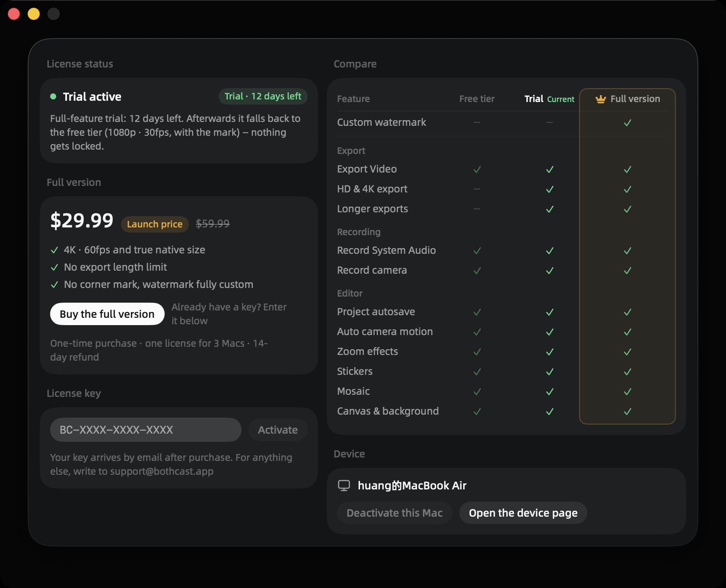Focus the BC-XXXX-XXXX-XXXX license key field
This screenshot has width=726, height=588.
146,430
